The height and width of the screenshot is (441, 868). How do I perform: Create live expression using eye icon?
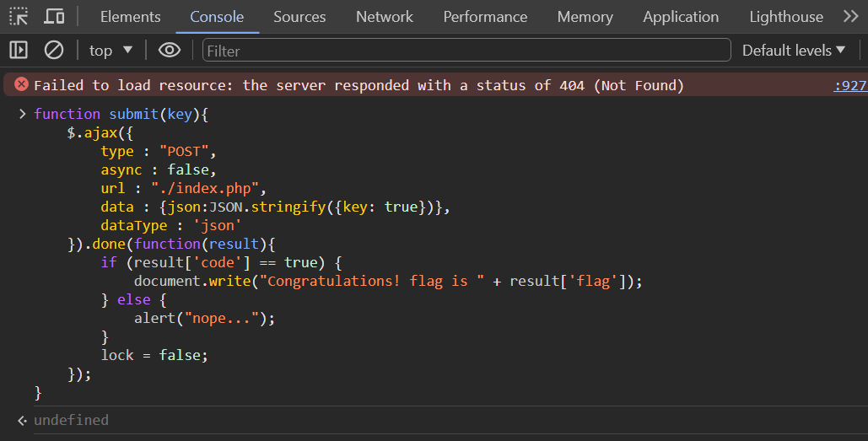point(170,51)
